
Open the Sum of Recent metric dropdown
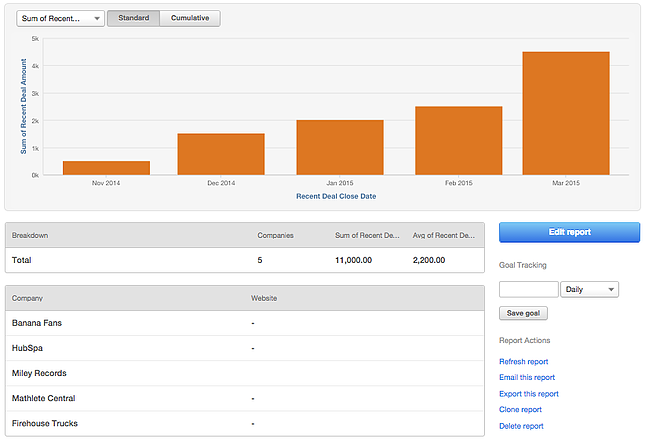point(60,18)
